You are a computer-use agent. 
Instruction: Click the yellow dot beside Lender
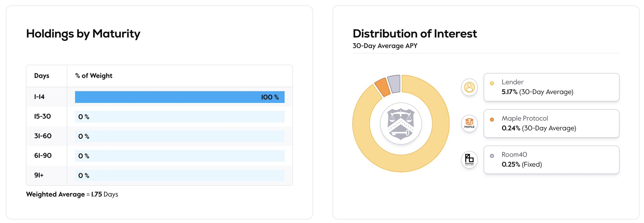pos(491,83)
